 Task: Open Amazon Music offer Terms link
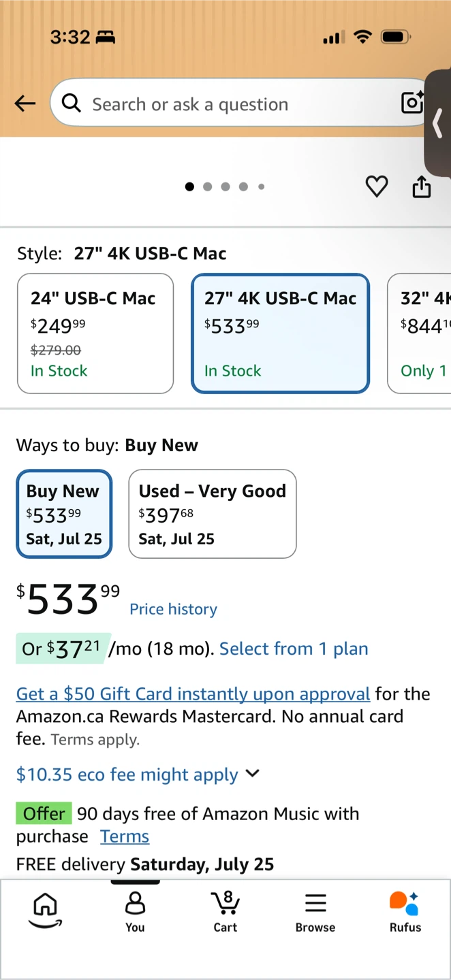125,836
